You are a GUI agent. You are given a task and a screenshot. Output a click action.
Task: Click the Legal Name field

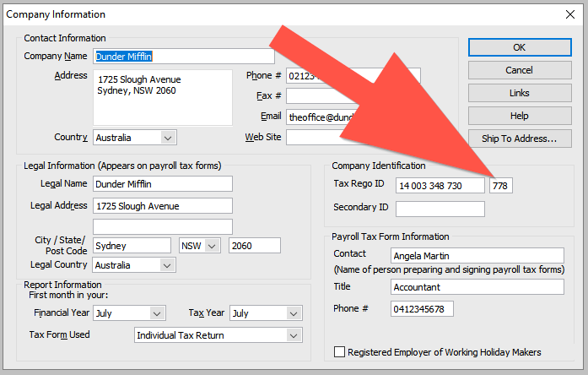click(x=163, y=184)
